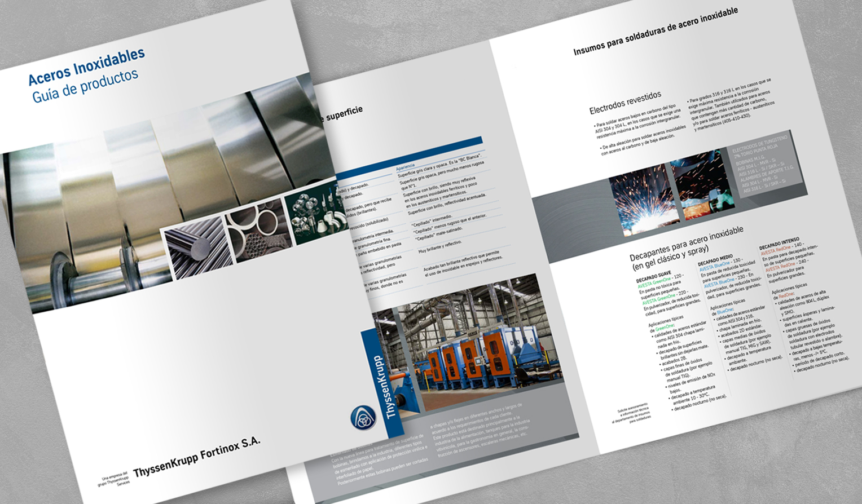The width and height of the screenshot is (862, 504).
Task: Click the "DECAPADO SUAVE" column heading
Action: [x=653, y=276]
